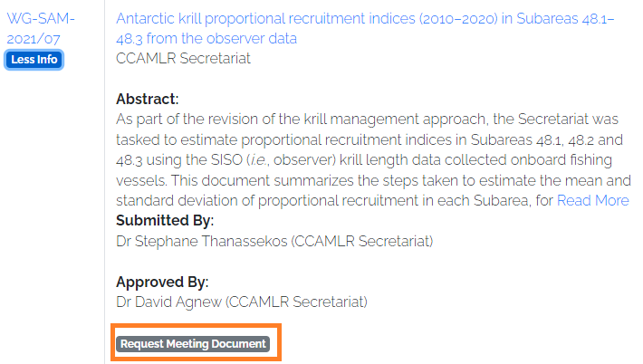
Task: Click the vertical divider between the columns
Action: pos(104,182)
